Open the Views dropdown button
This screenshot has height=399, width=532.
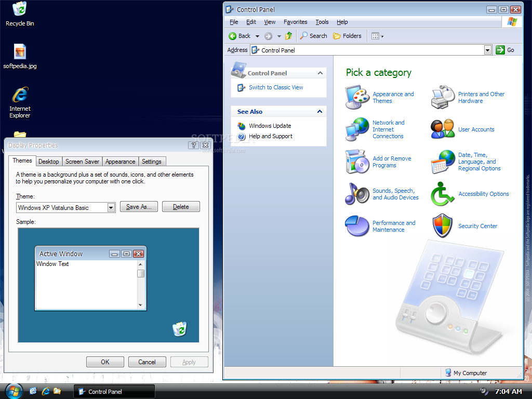coord(378,36)
